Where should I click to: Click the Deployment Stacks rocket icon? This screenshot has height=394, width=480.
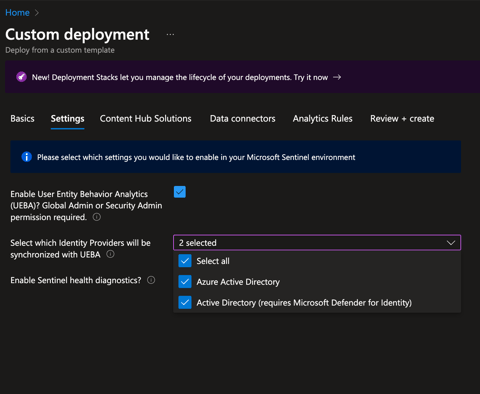21,77
